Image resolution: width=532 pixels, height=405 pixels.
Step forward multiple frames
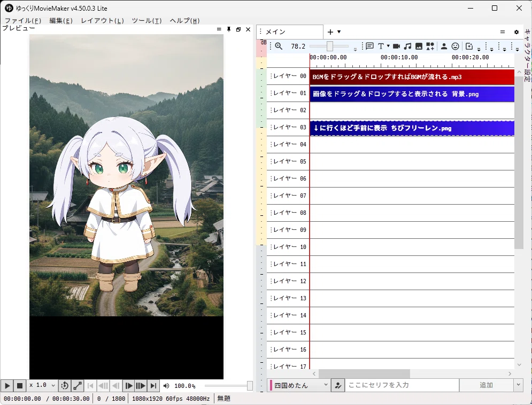(141, 386)
